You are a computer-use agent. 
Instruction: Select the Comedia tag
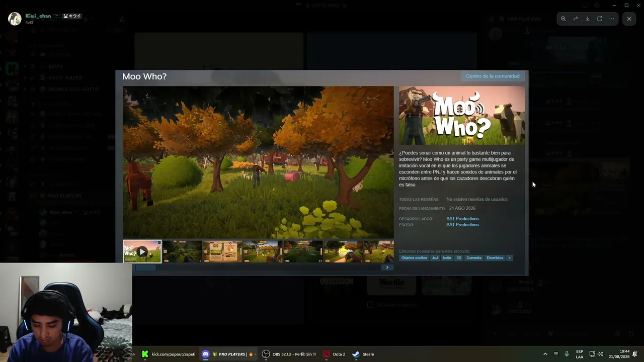pyautogui.click(x=474, y=258)
